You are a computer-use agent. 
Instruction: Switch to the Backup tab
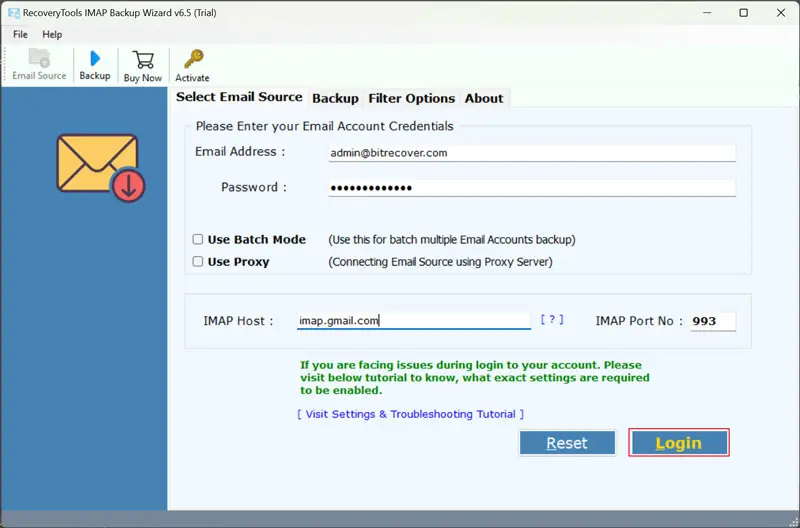[335, 98]
